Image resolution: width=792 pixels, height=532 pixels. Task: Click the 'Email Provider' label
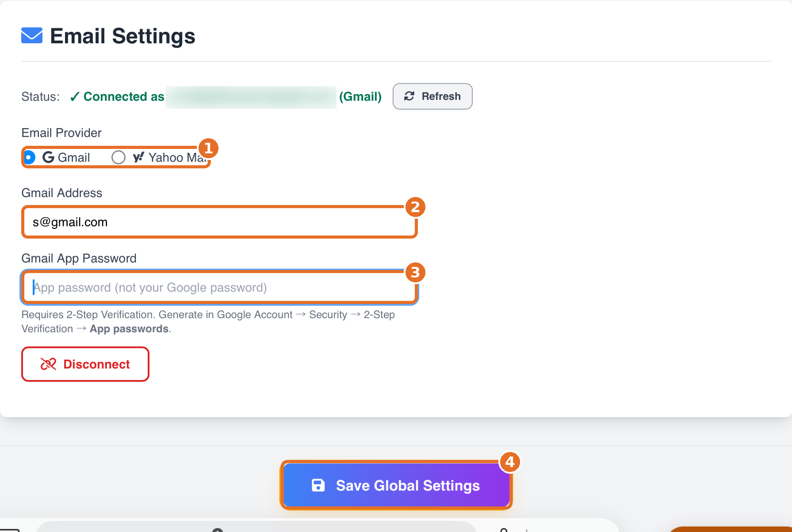61,133
